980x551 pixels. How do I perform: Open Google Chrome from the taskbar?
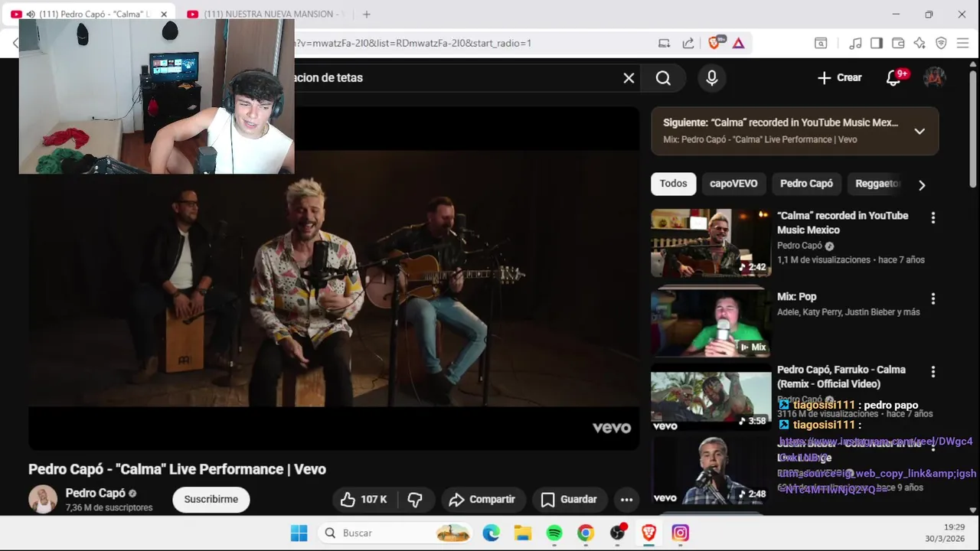586,533
